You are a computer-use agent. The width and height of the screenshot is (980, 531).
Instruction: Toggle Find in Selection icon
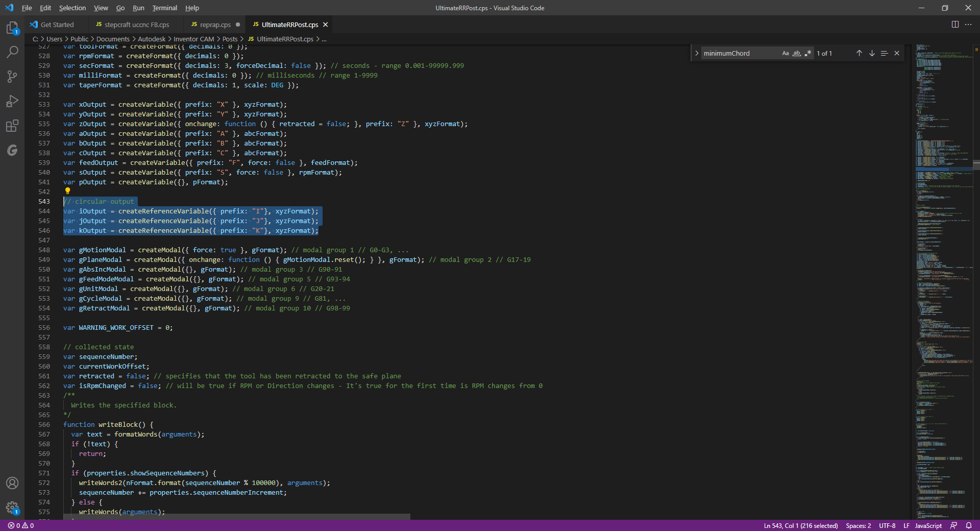pos(885,53)
